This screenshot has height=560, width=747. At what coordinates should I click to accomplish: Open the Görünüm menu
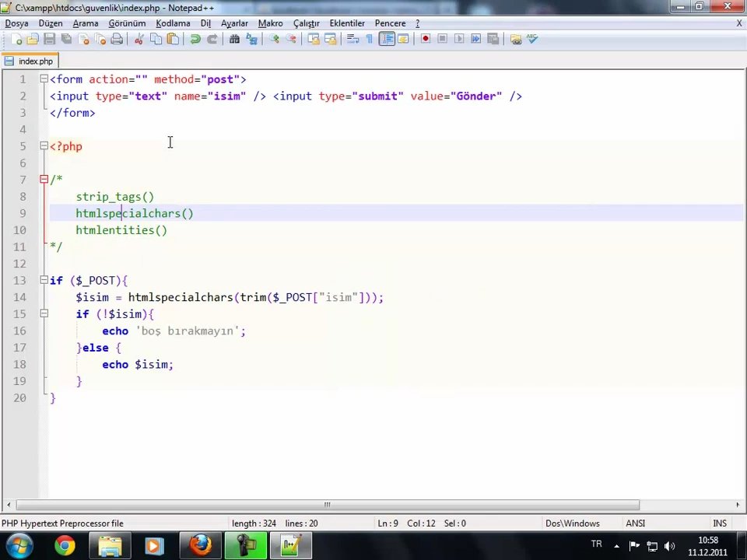pos(127,23)
